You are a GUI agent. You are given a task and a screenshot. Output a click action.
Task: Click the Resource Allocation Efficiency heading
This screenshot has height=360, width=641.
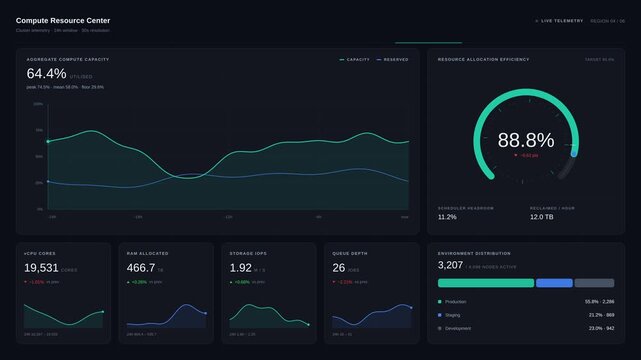484,60
